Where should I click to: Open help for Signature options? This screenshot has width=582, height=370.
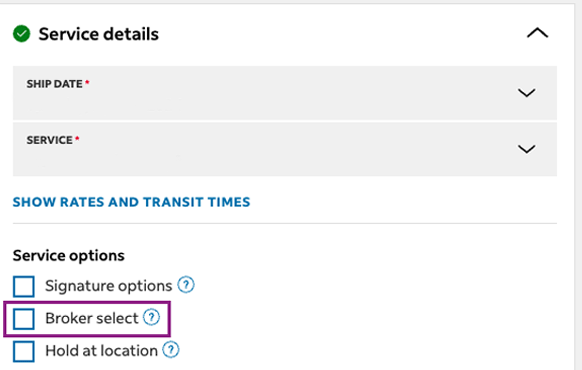pos(186,285)
